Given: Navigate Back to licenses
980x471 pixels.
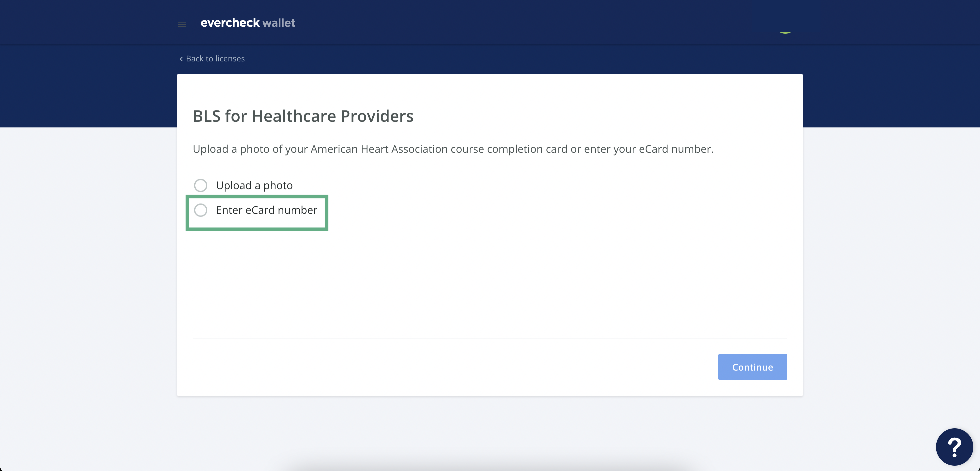Looking at the screenshot, I should point(215,59).
